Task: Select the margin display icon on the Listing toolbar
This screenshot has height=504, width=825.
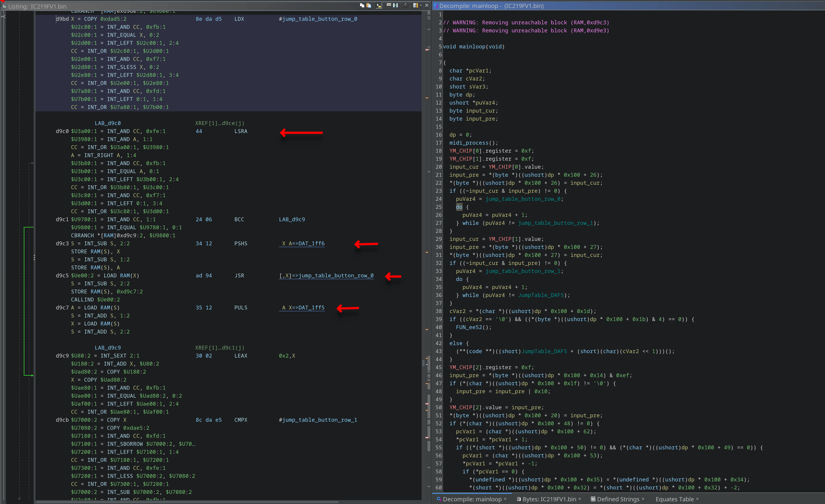Action: (x=416, y=6)
